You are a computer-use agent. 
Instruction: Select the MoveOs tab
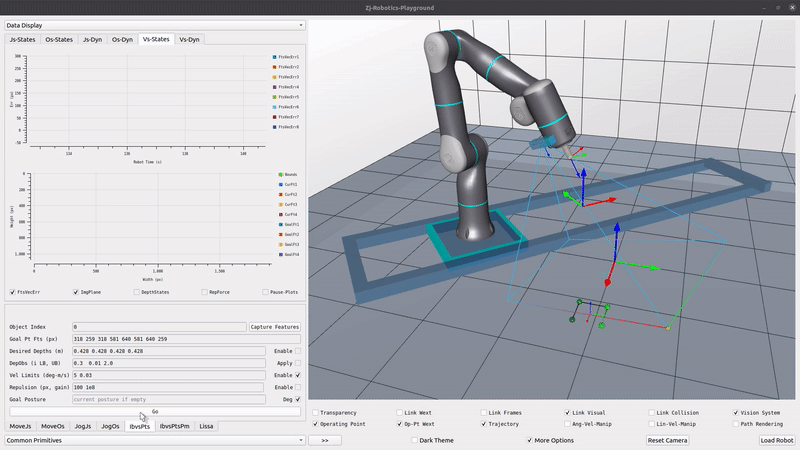[53, 426]
